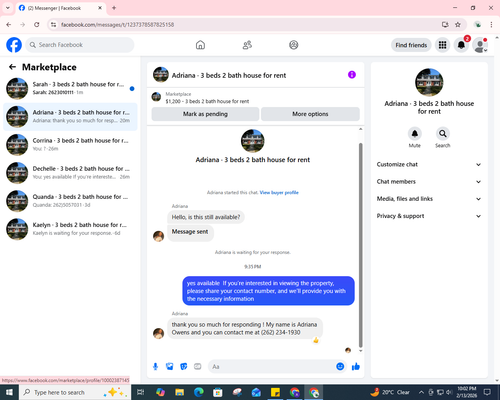
Task: Open Task View on taskbar
Action: [141, 392]
